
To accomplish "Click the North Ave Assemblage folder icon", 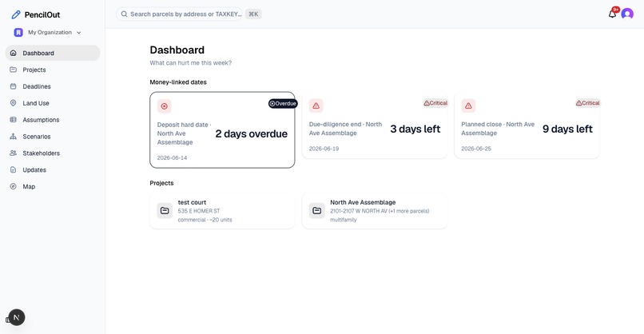I will point(317,211).
